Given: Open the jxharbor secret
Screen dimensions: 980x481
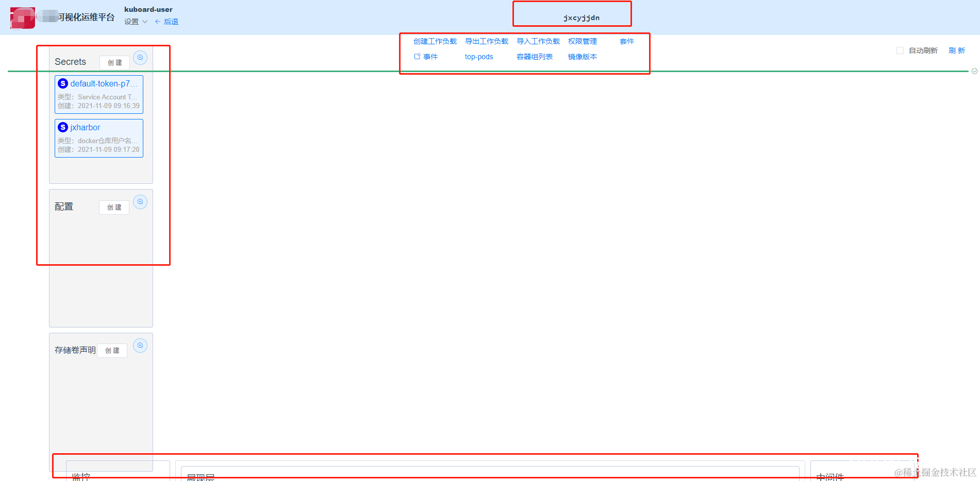Looking at the screenshot, I should click(85, 127).
